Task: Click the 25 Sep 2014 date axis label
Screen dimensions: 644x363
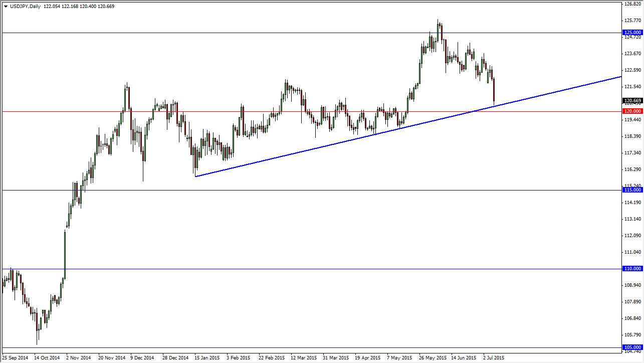Action: click(x=14, y=357)
